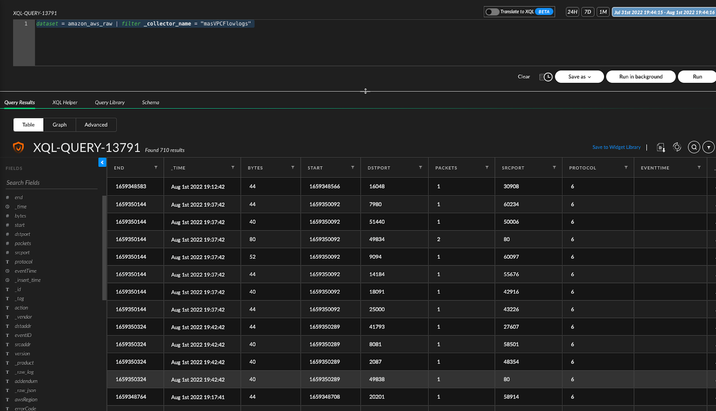Click the Save to Widget Library link
716x411 pixels.
click(615, 147)
